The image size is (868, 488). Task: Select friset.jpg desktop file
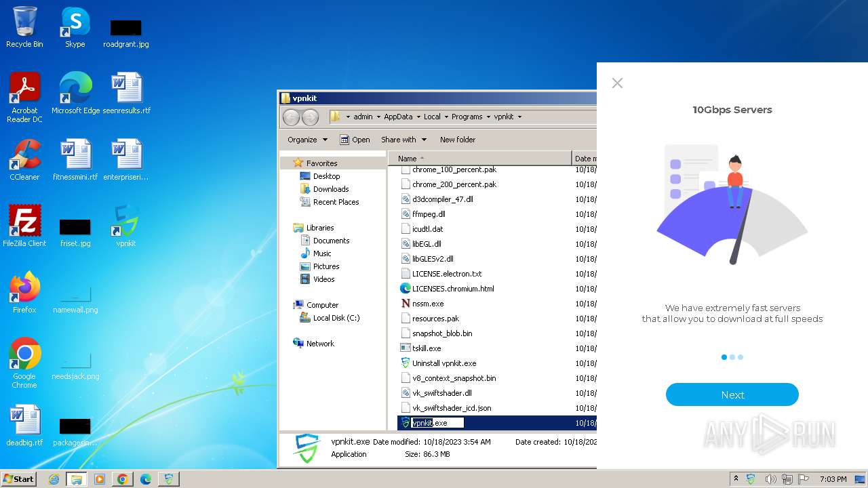coord(75,232)
